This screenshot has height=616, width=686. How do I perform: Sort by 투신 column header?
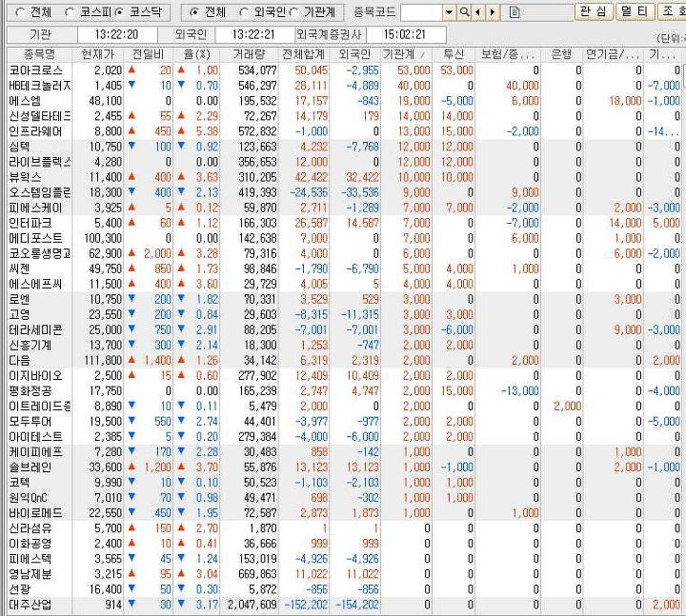pos(454,54)
